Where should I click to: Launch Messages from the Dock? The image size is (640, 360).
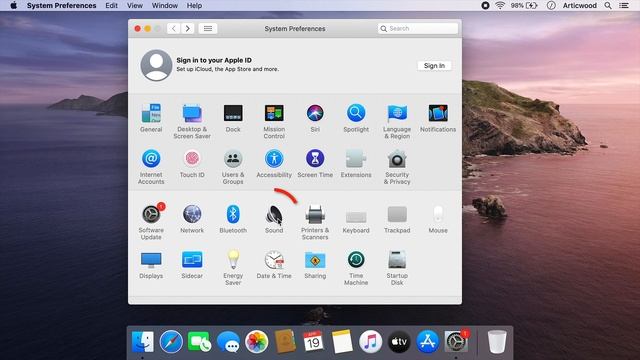click(x=228, y=342)
